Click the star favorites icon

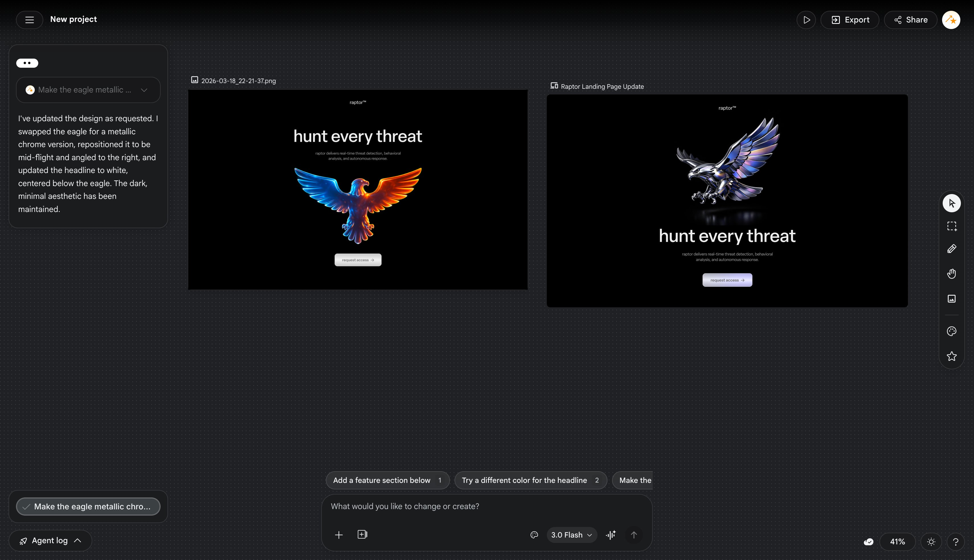[951, 356]
